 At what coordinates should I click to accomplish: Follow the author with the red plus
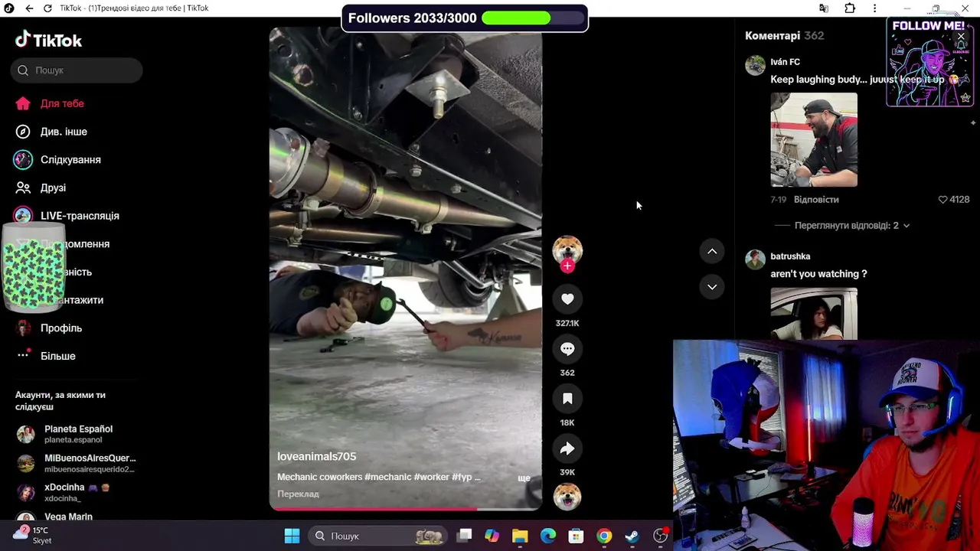[x=567, y=266]
